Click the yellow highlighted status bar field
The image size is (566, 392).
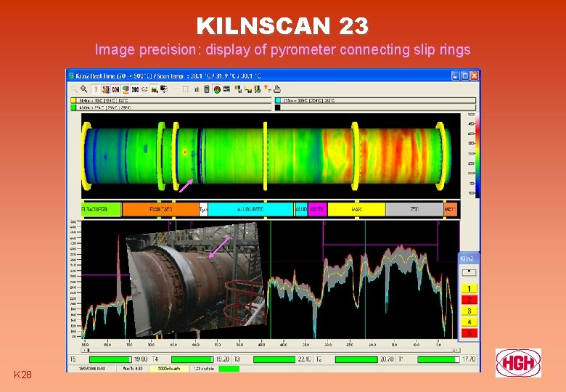(169, 369)
